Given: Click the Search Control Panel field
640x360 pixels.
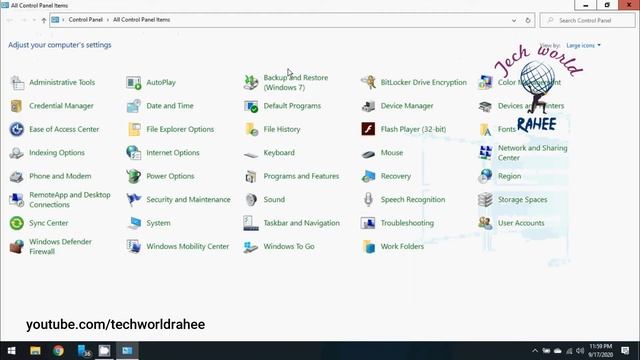Looking at the screenshot, I should tap(587, 20).
